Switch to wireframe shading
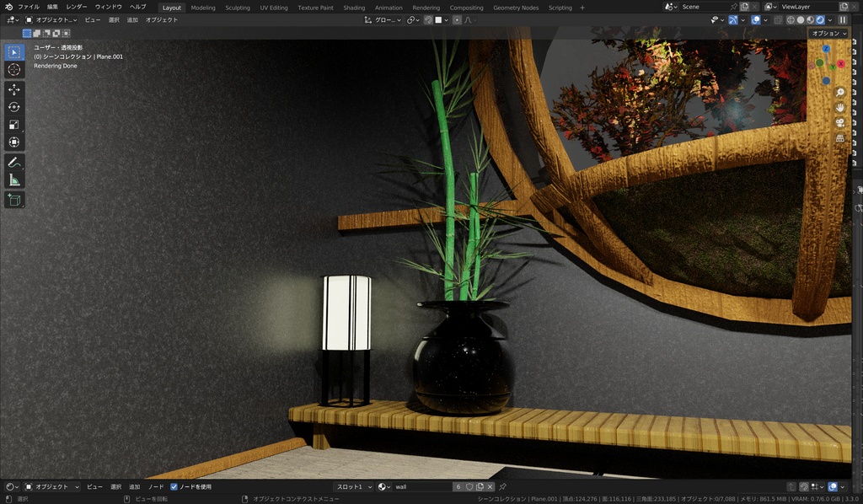The height and width of the screenshot is (504, 863). coord(791,20)
